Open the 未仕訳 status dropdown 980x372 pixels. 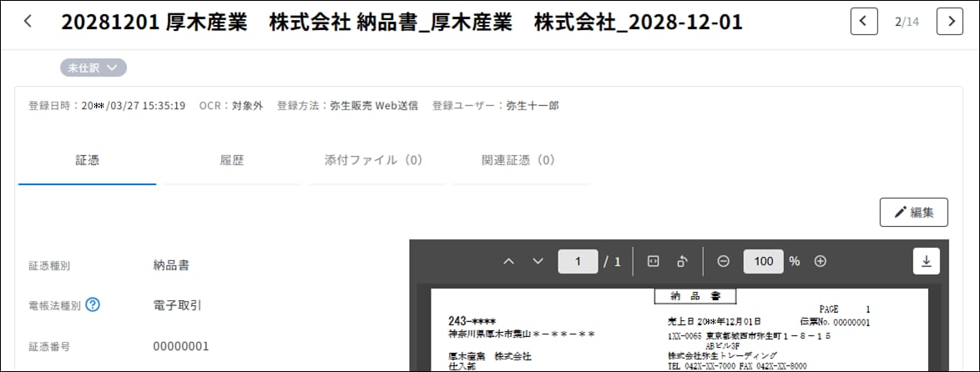93,68
